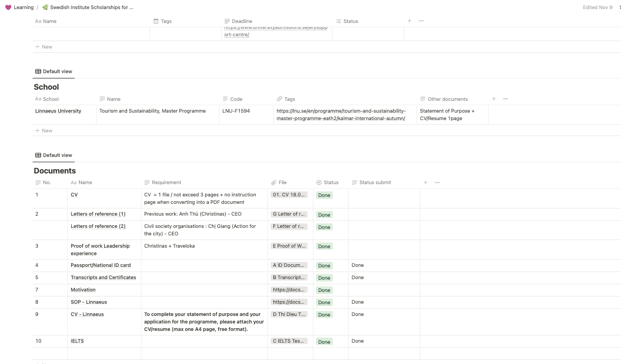Click the plus icon beside top Status column
This screenshot has width=621, height=364.
pos(410,21)
